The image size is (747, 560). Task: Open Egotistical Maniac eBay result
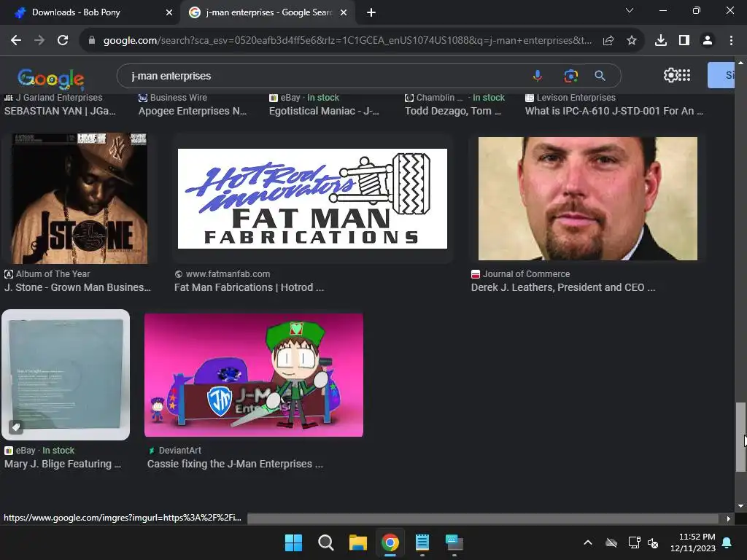point(324,111)
